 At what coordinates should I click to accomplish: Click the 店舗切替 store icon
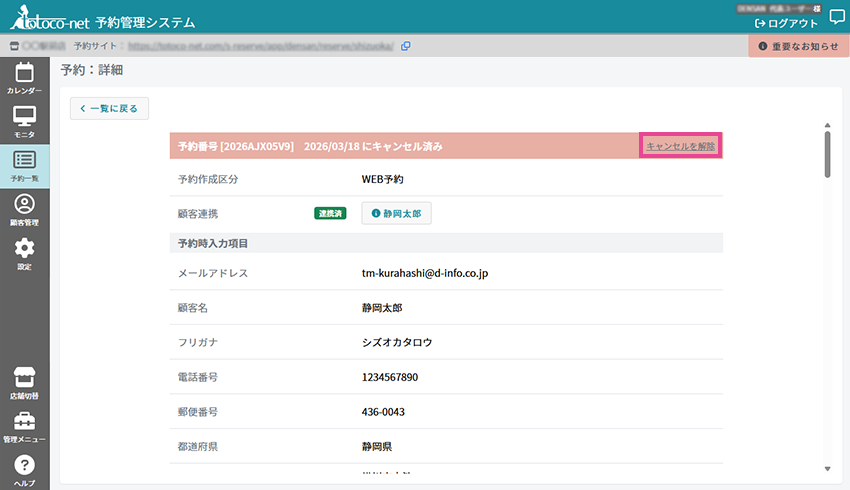tap(24, 382)
